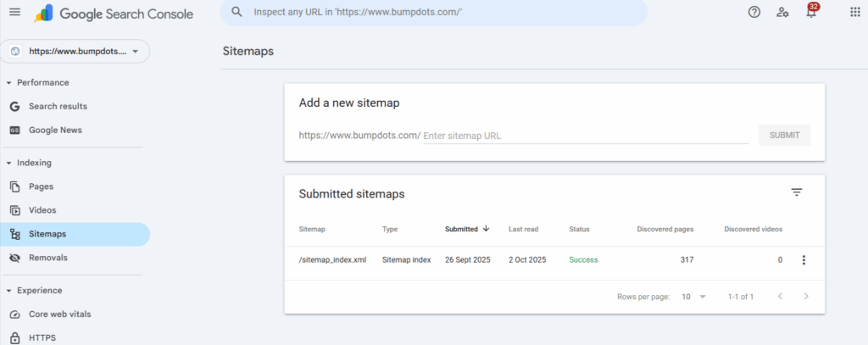
Task: Navigate to Removals page
Action: (47, 258)
